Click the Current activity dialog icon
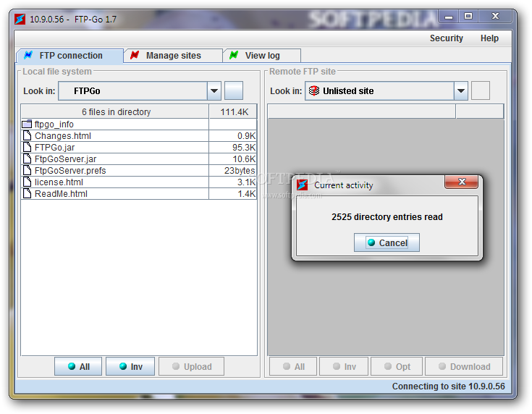The height and width of the screenshot is (414, 532). 302,185
